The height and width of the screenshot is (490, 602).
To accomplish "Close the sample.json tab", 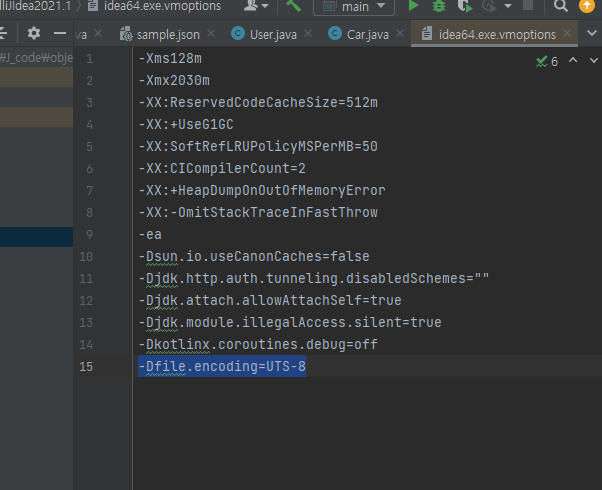I will pos(211,34).
